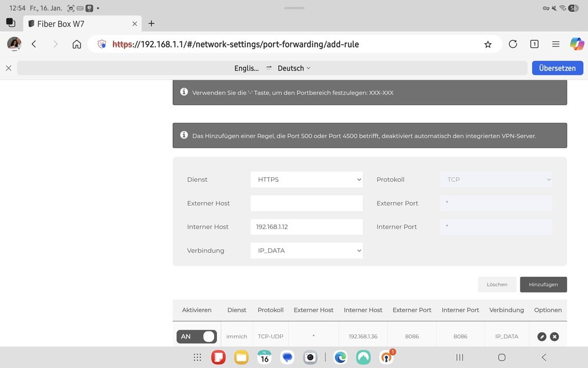This screenshot has height=368, width=588.
Task: Select the TCP-UDP cell
Action: pos(270,336)
